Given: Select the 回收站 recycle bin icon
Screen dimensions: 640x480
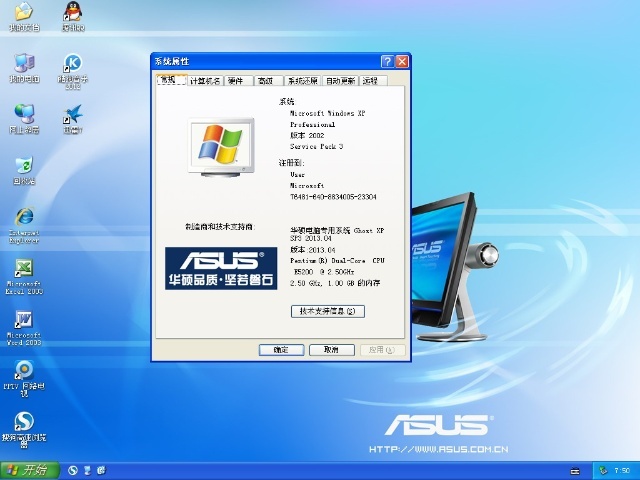Looking at the screenshot, I should click(x=24, y=171).
